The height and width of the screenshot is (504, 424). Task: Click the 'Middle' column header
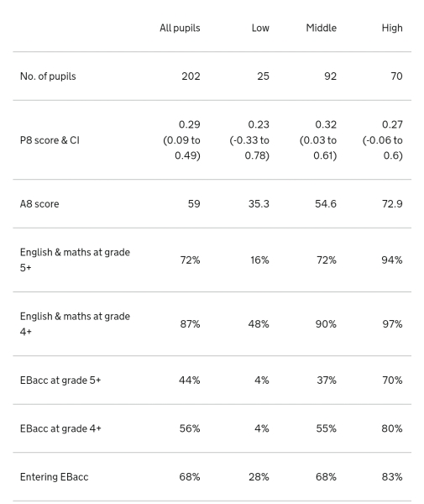[322, 28]
